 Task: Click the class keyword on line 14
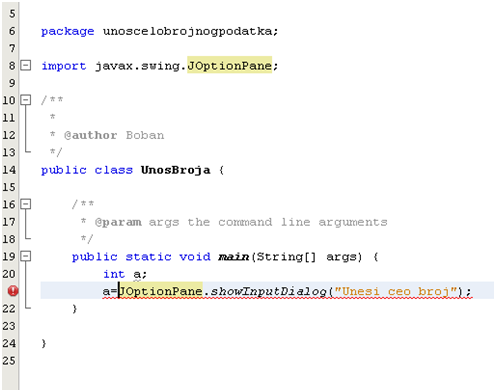(x=113, y=170)
